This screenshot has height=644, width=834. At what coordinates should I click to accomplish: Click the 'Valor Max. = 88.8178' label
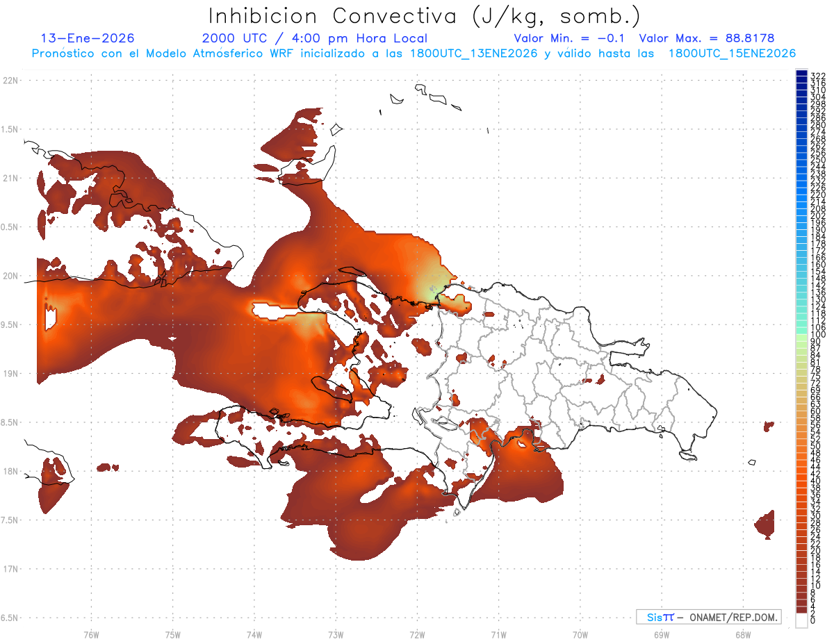pyautogui.click(x=707, y=38)
